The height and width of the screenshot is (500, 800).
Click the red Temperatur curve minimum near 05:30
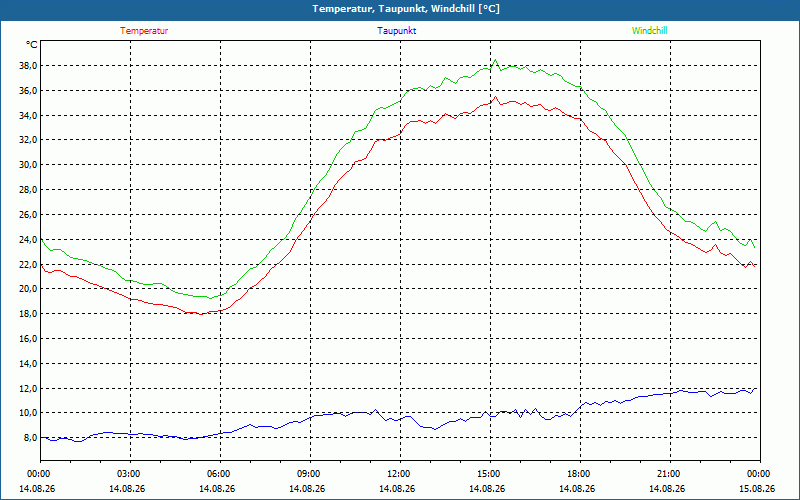[x=201, y=314]
